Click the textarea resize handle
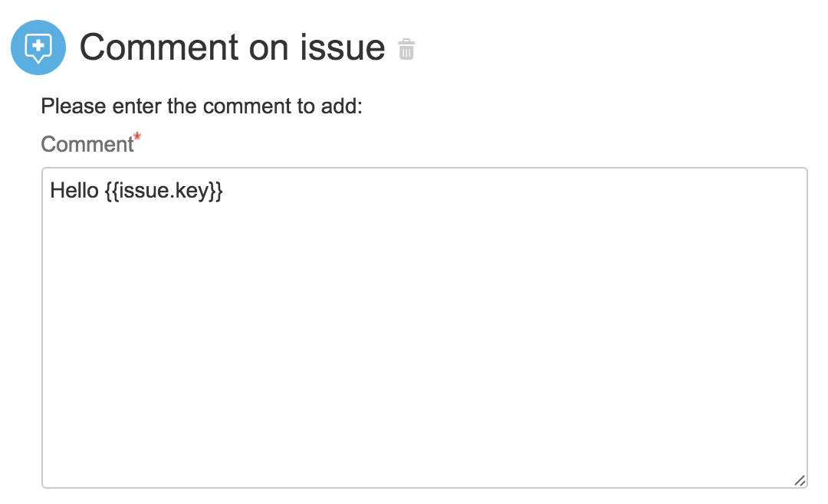Image resolution: width=828 pixels, height=504 pixels. pyautogui.click(x=800, y=480)
